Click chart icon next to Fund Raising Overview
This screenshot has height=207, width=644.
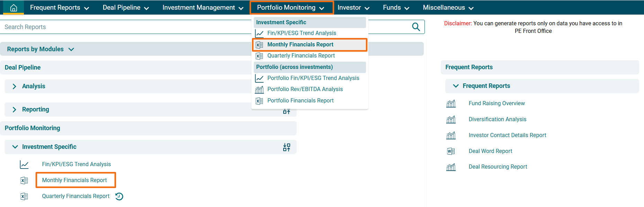click(451, 103)
